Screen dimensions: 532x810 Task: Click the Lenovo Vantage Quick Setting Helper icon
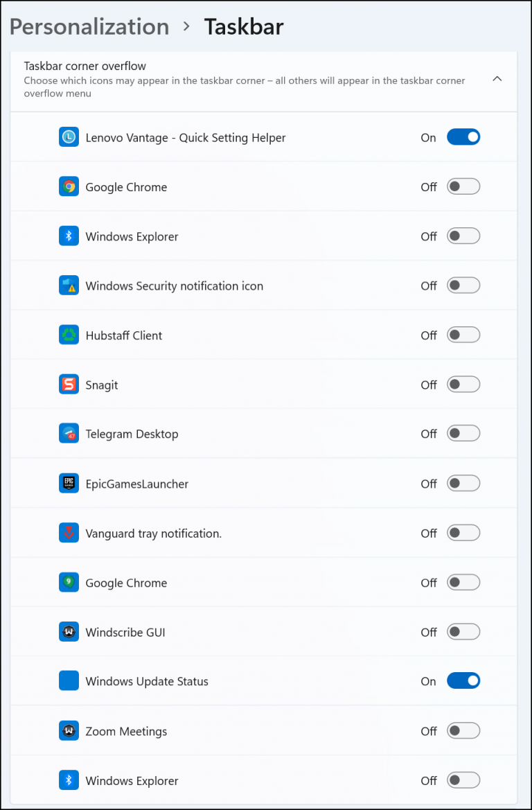[68, 137]
